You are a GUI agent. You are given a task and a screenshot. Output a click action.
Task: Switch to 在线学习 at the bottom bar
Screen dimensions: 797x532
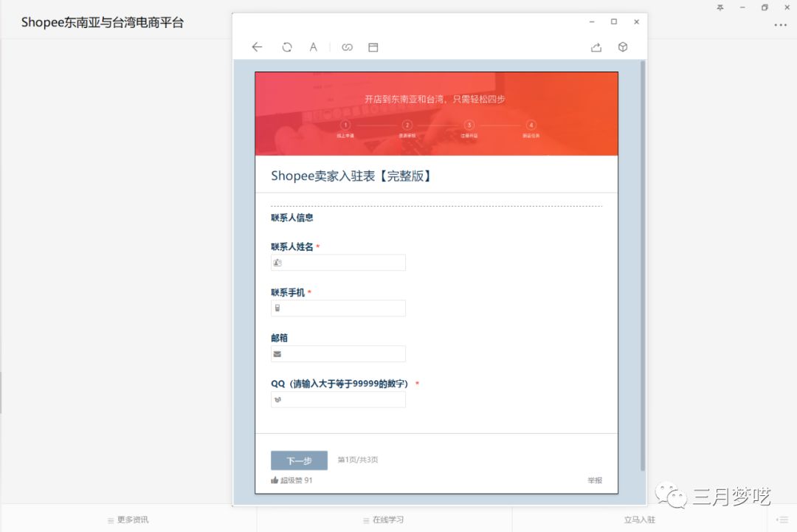386,519
